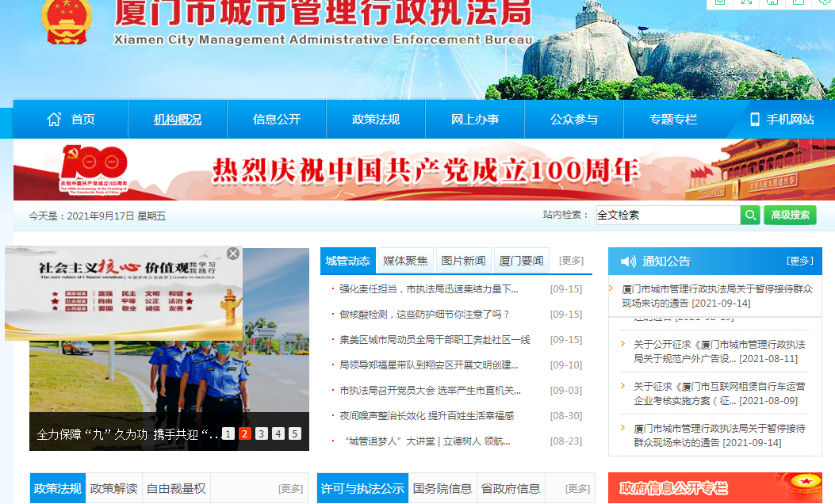Open news “城管追梦人”大讲堂 | 立德树人 领航...

(x=427, y=441)
